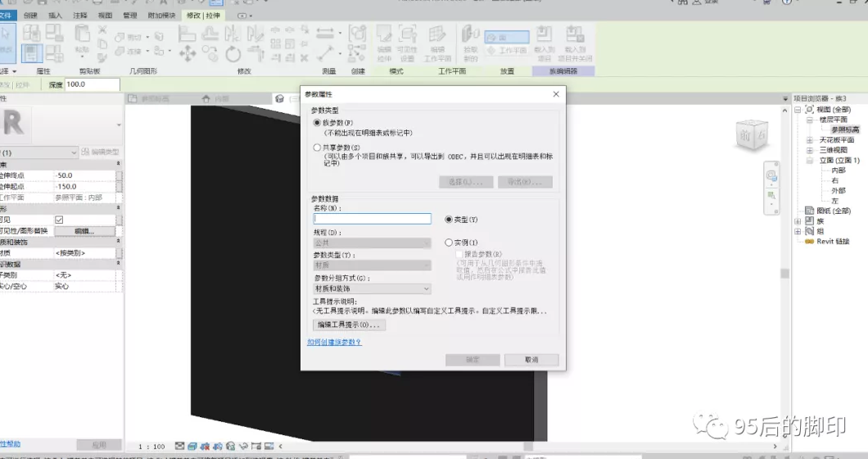Click the Offset tool icon
Image resolution: width=868 pixels, height=459 pixels.
click(x=210, y=34)
